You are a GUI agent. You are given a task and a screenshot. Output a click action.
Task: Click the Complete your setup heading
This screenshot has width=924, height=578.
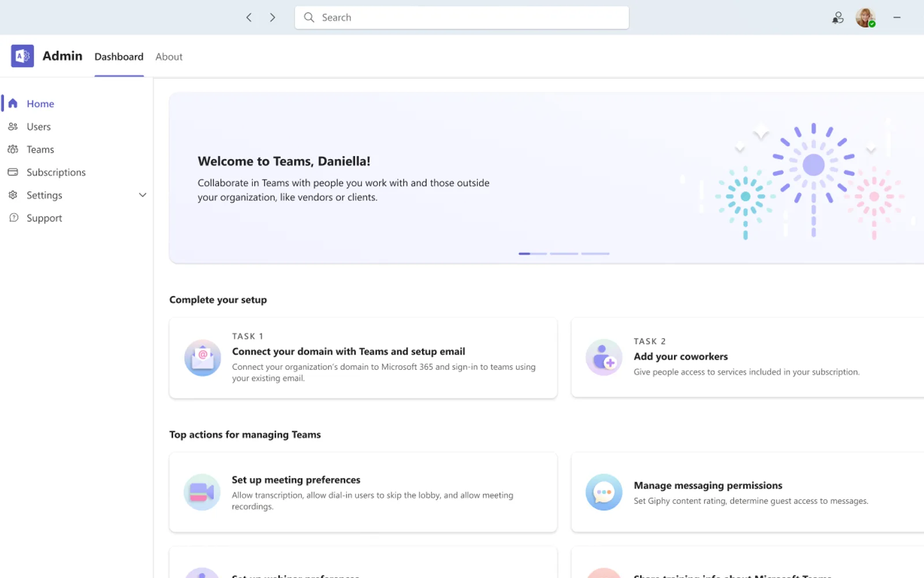tap(218, 299)
